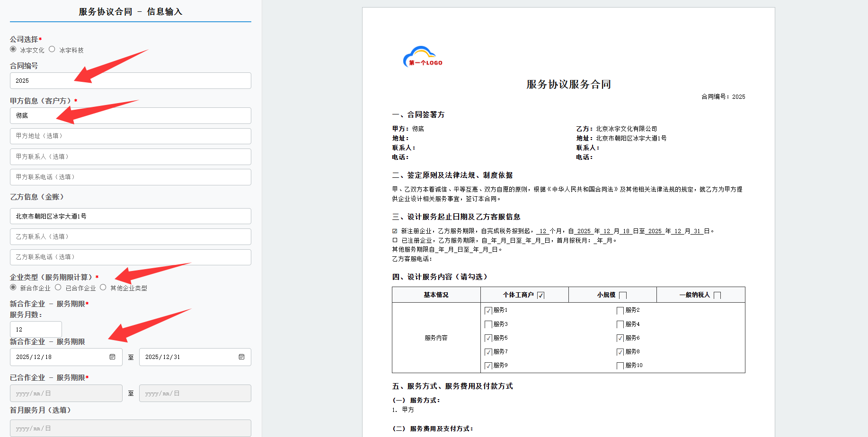
Task: Uncheck 服务1 under 个体工商户
Action: [488, 310]
